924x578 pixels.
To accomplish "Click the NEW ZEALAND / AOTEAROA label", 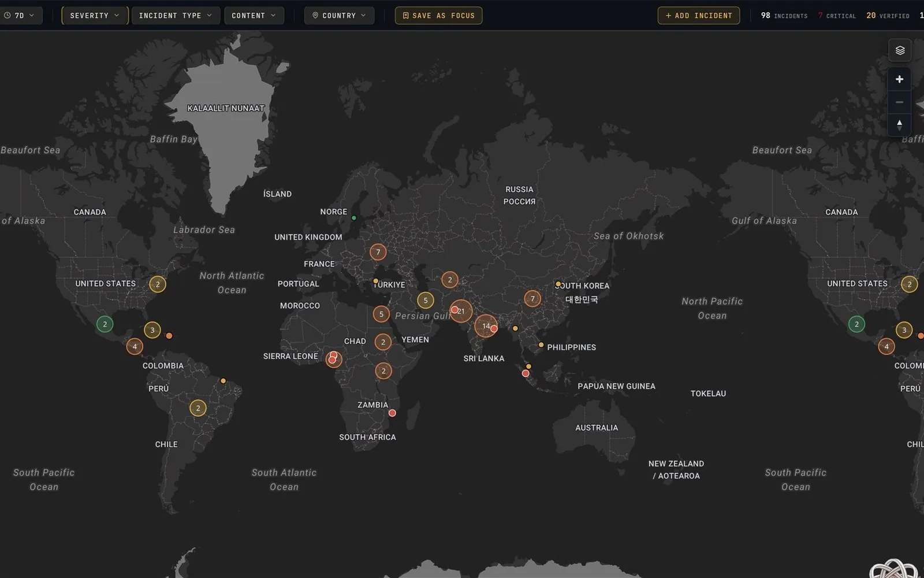I will (x=676, y=469).
